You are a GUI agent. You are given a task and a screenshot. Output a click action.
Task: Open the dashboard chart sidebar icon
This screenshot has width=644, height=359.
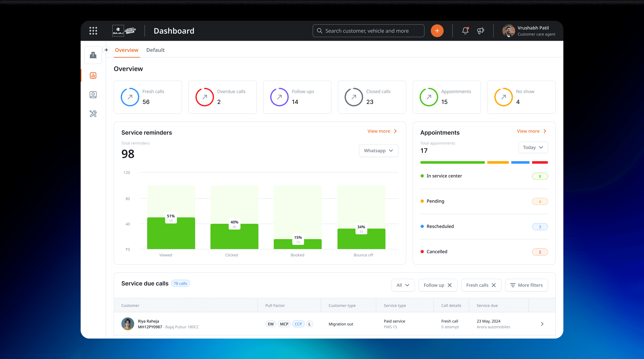pyautogui.click(x=93, y=75)
